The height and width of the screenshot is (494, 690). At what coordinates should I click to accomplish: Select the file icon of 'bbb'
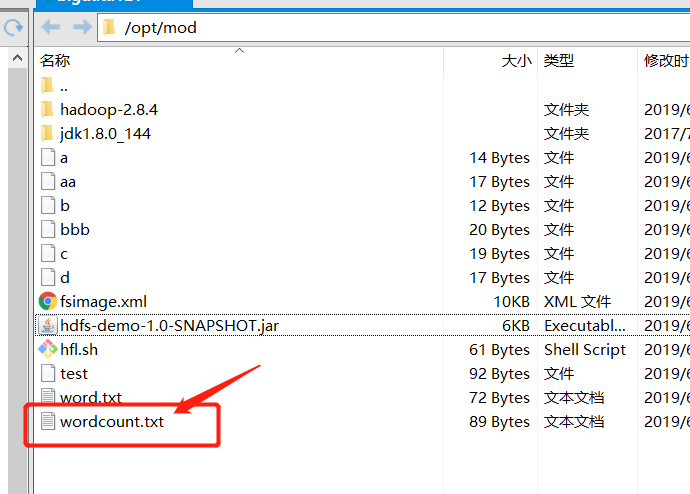(x=48, y=229)
